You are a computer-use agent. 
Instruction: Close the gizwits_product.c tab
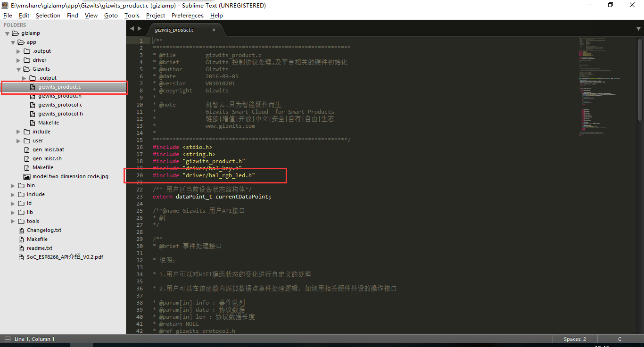point(214,30)
